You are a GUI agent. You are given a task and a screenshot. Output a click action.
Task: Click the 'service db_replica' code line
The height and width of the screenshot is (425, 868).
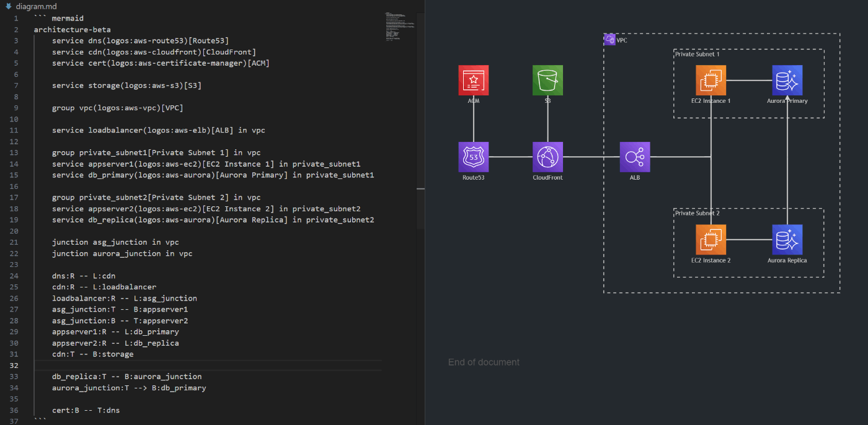coord(213,220)
